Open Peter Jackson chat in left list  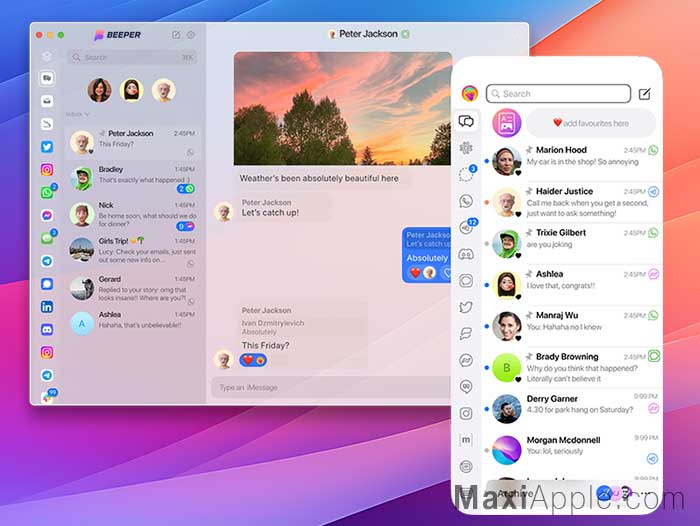click(133, 142)
